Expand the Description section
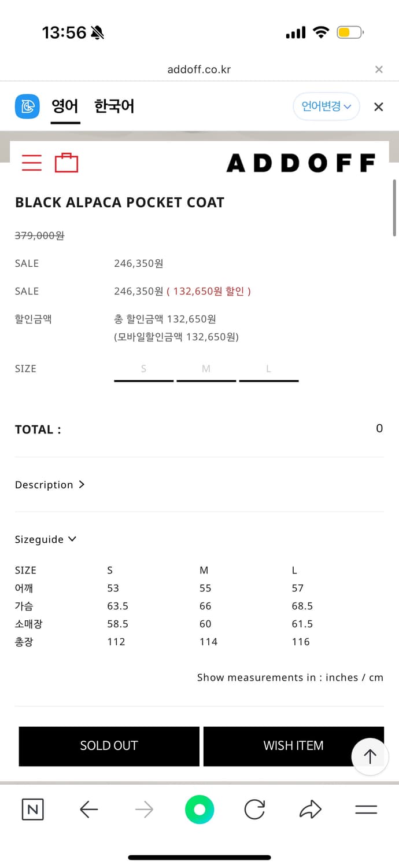Image resolution: width=399 pixels, height=868 pixels. (50, 485)
